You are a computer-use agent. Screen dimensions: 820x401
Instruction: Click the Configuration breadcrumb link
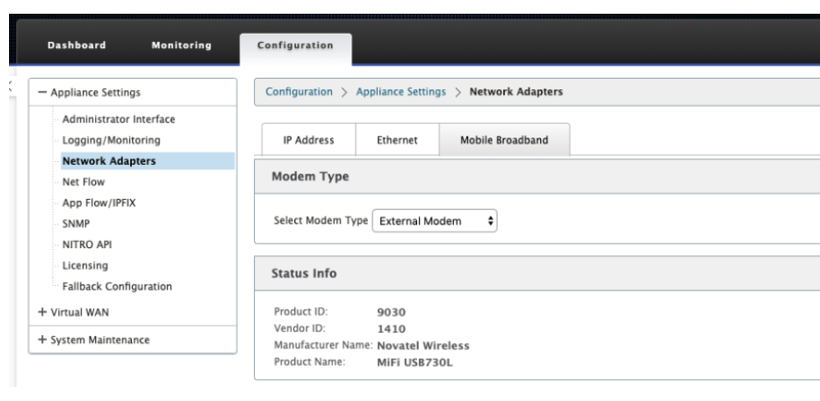coord(299,91)
